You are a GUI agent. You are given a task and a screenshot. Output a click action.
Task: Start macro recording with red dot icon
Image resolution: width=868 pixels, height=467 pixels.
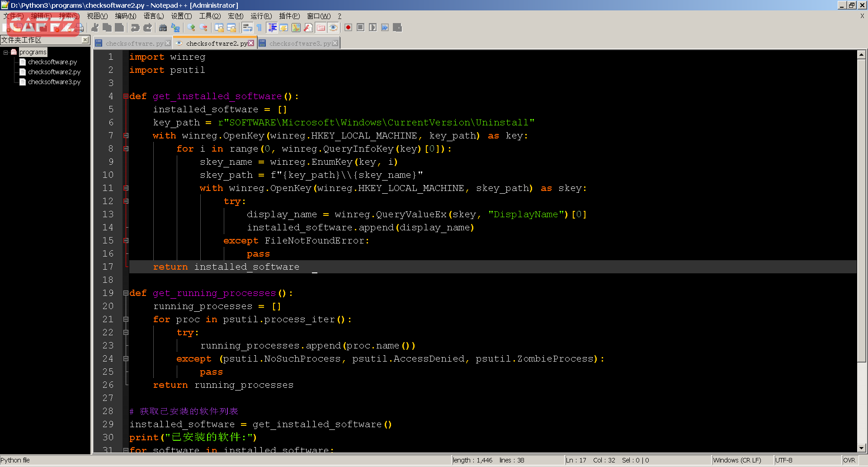[x=348, y=28]
